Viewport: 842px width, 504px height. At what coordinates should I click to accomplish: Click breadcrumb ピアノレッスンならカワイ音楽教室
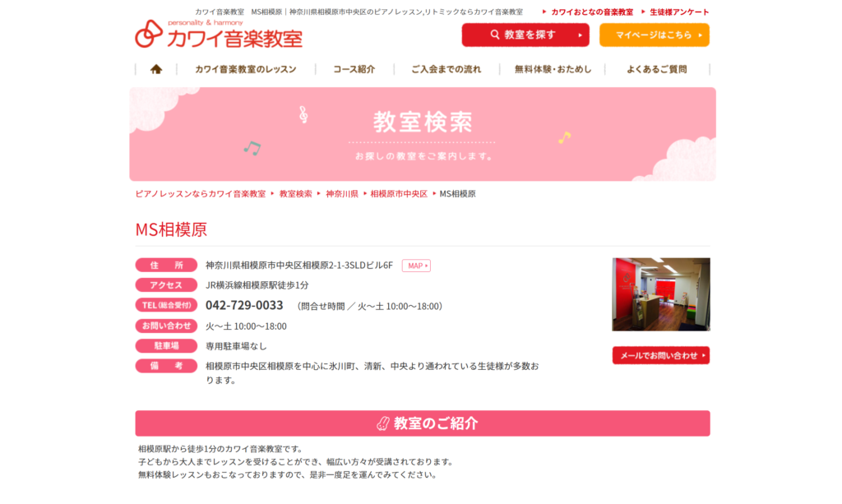pyautogui.click(x=201, y=194)
